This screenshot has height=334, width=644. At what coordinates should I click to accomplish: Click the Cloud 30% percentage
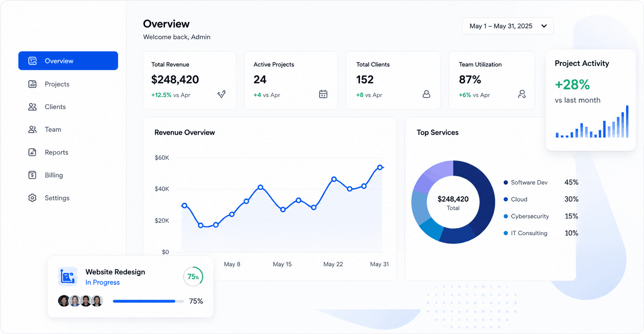coord(571,199)
